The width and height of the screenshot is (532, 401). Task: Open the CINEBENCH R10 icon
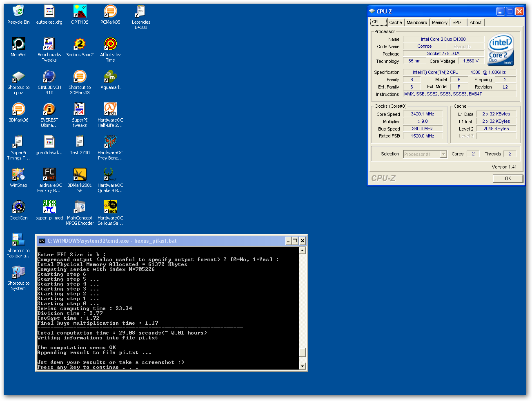[49, 77]
